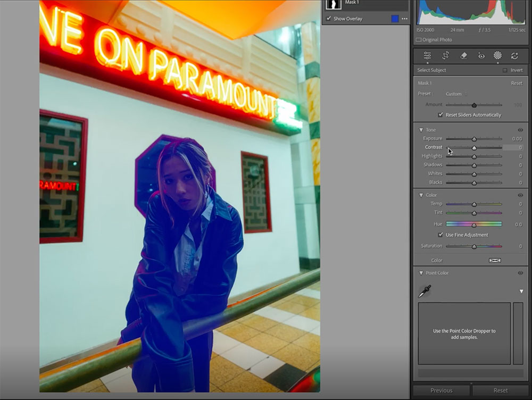Click the Temp slider handle
The height and width of the screenshot is (400, 532).
tap(474, 204)
